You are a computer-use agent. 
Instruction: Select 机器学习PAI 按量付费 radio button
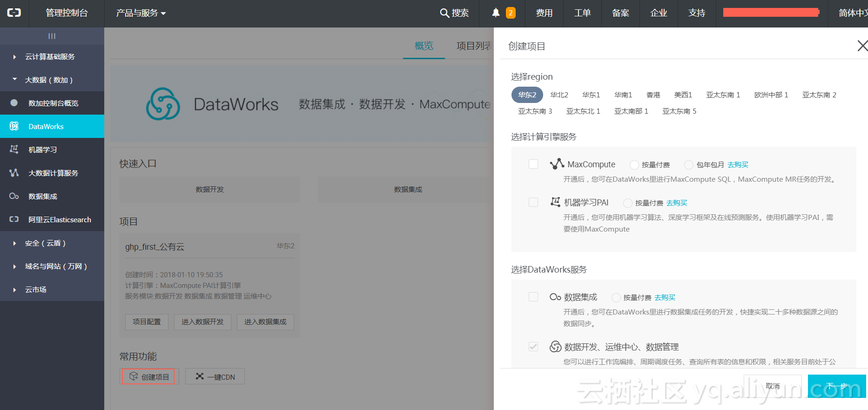(x=627, y=203)
